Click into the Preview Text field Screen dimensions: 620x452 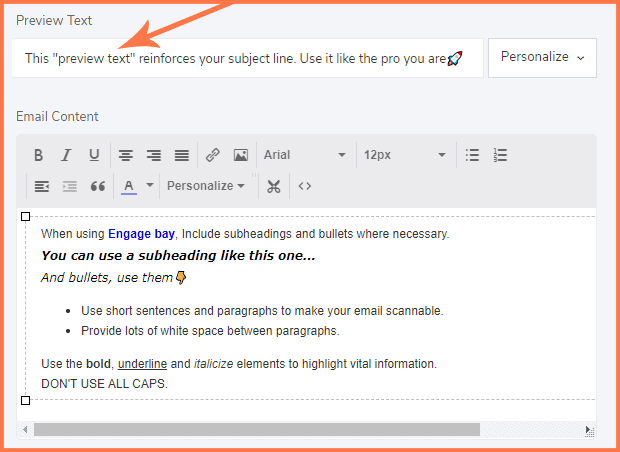(x=248, y=58)
